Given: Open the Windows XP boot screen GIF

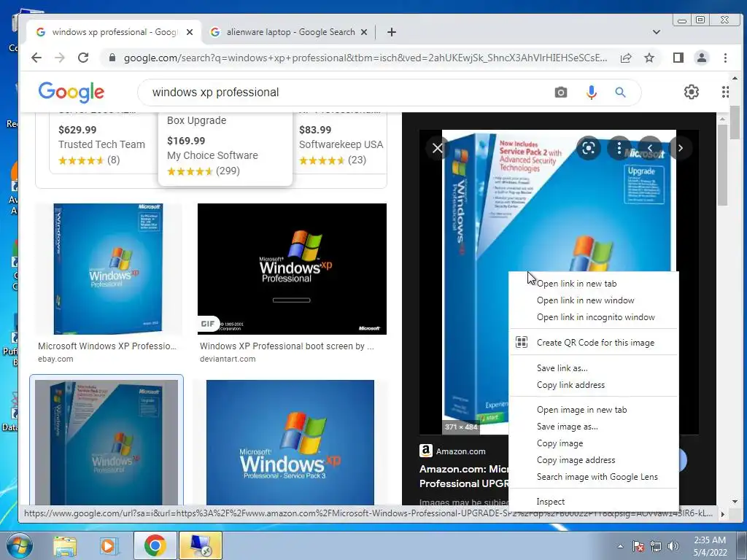Looking at the screenshot, I should [292, 269].
